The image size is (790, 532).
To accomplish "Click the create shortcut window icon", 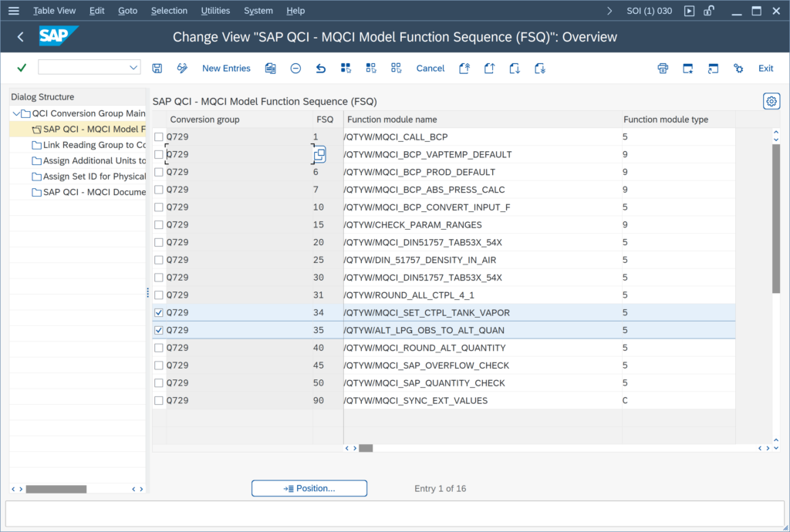I will pyautogui.click(x=713, y=69).
